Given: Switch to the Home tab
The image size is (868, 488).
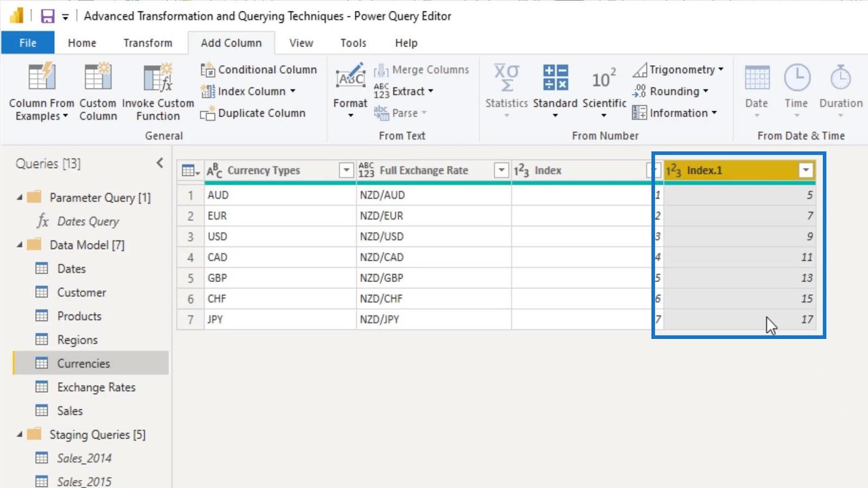Looking at the screenshot, I should click(x=82, y=42).
